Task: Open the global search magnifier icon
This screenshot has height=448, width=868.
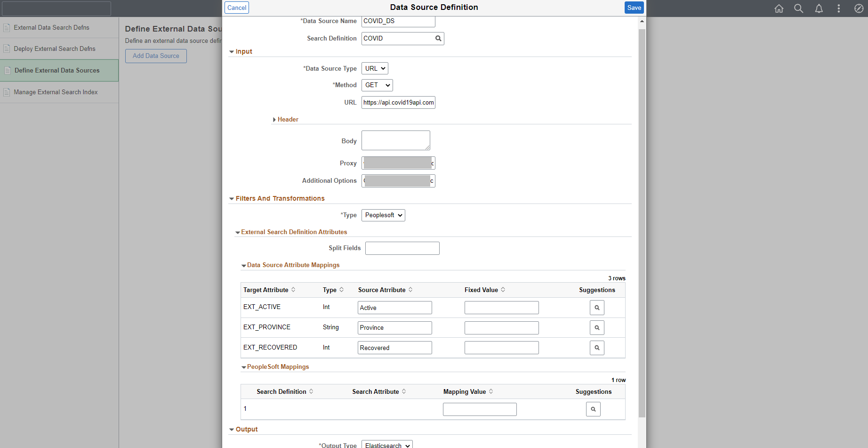Action: click(x=798, y=8)
